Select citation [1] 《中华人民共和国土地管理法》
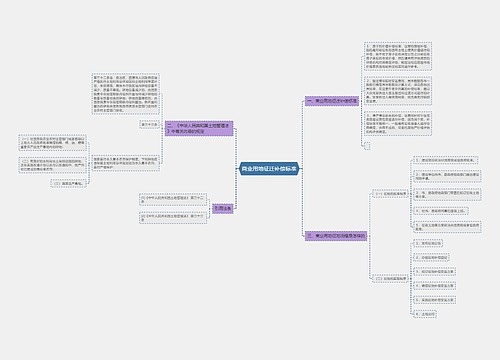Screen dimensions: 500x360 pyautogui.click(x=173, y=199)
